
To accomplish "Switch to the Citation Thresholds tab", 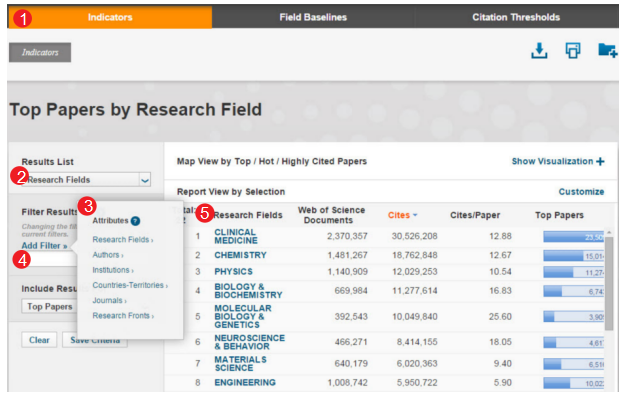I will tap(516, 17).
